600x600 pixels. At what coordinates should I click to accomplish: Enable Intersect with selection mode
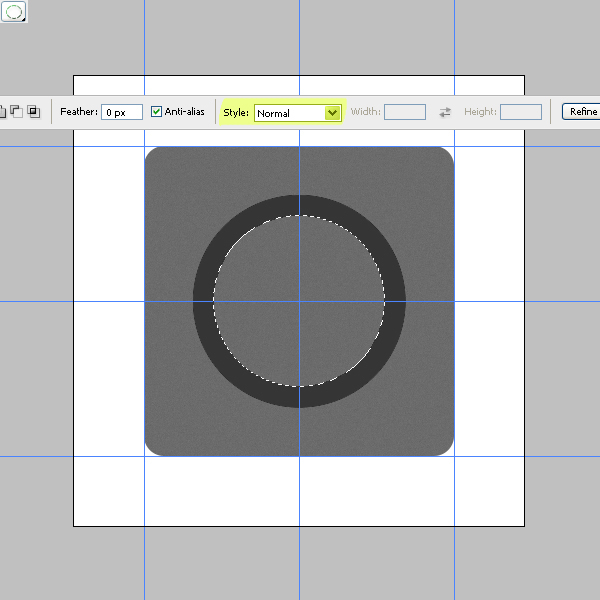(x=33, y=112)
